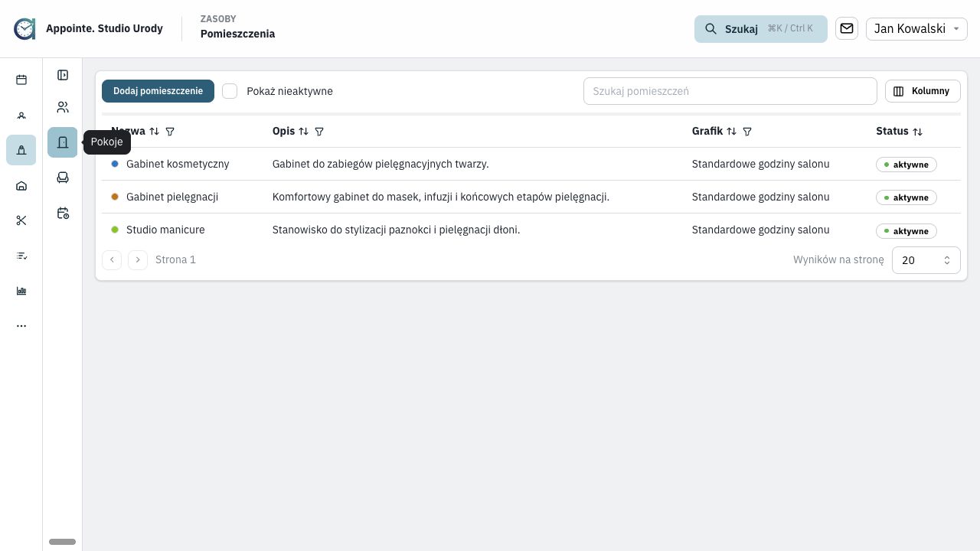Open the Szukaj global search button
The height and width of the screenshot is (551, 980).
pos(760,29)
